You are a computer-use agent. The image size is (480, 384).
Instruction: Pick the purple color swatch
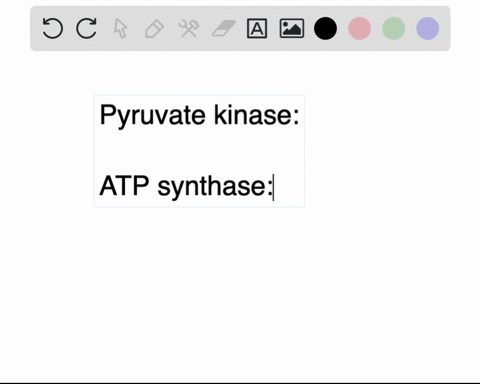(x=428, y=28)
